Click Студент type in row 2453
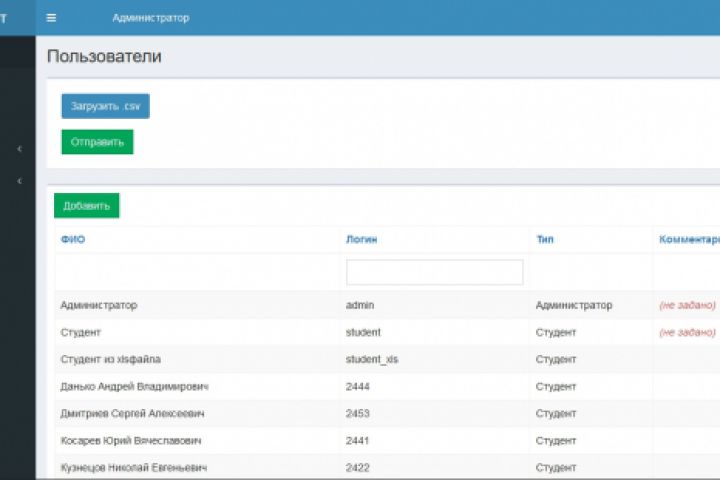Screen dimensions: 720x480 coord(556,414)
